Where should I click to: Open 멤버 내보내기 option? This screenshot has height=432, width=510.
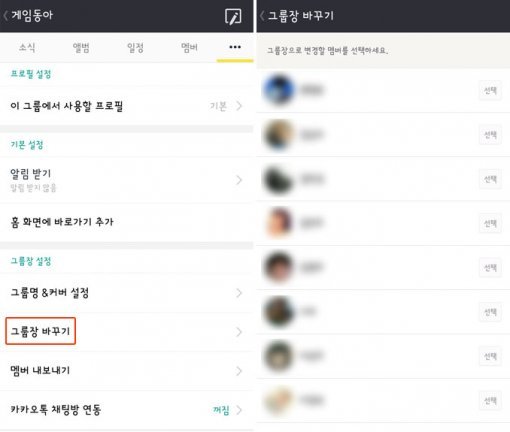coord(127,370)
